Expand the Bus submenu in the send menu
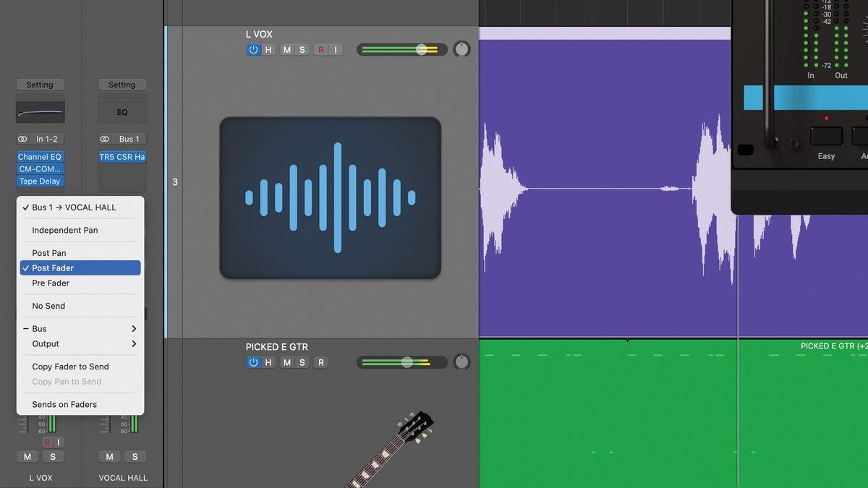Screen dimensions: 868x488 (x=80, y=328)
